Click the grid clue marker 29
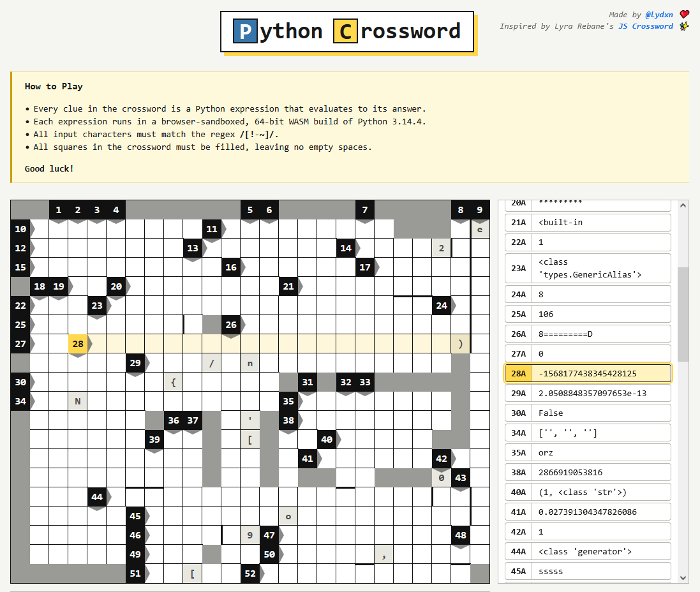 (135, 363)
